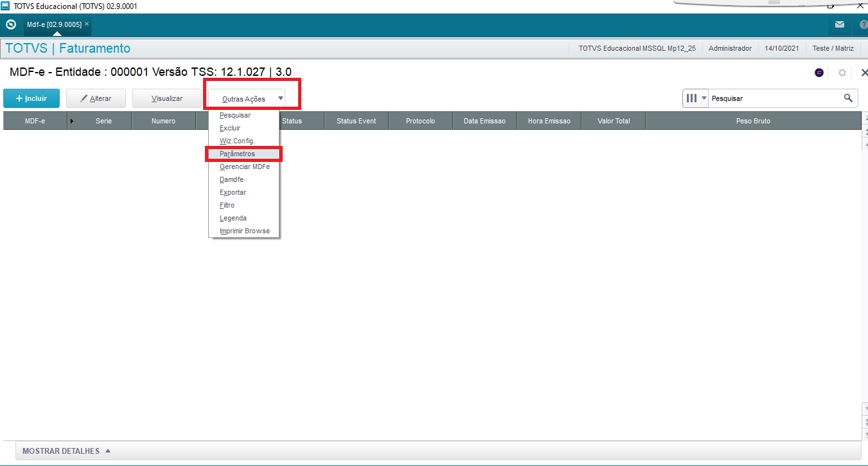Click the Status Event column header
The image size is (868, 466).
357,121
